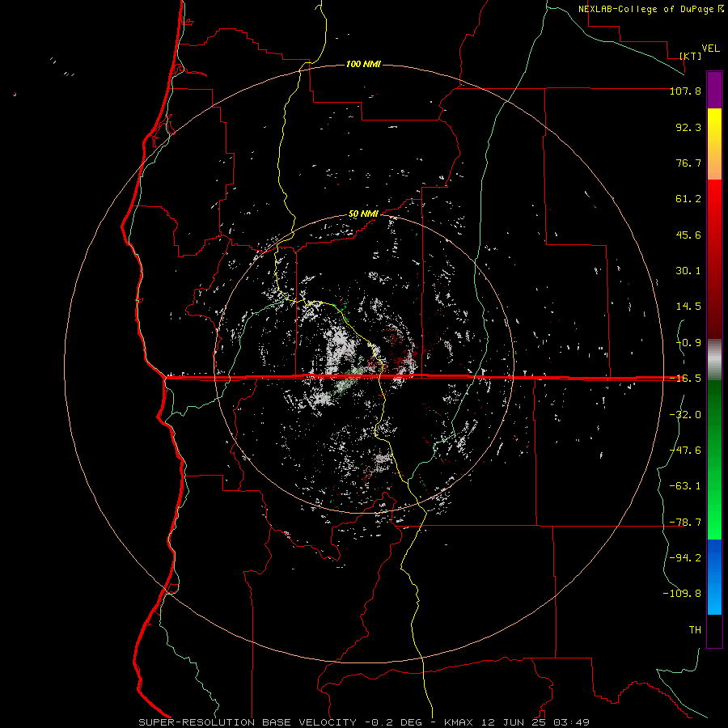Select the 92.3 scale value
Screen dimensions: 728x728
pyautogui.click(x=688, y=127)
